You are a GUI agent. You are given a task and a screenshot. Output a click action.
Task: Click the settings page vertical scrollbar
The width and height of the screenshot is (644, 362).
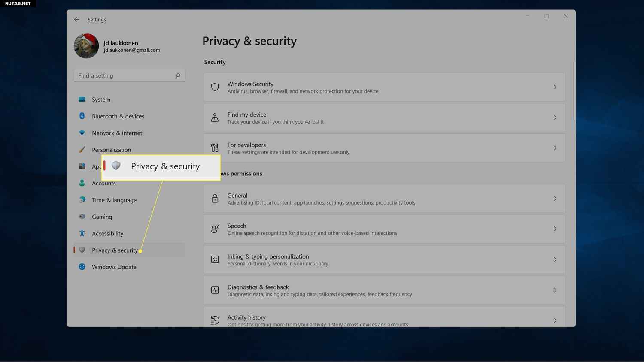point(574,90)
